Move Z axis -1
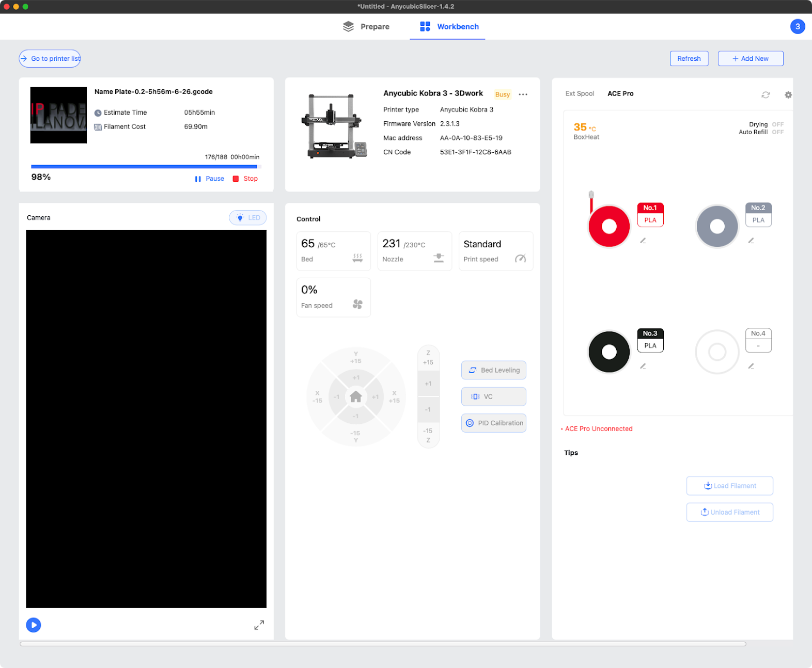 pyautogui.click(x=428, y=409)
